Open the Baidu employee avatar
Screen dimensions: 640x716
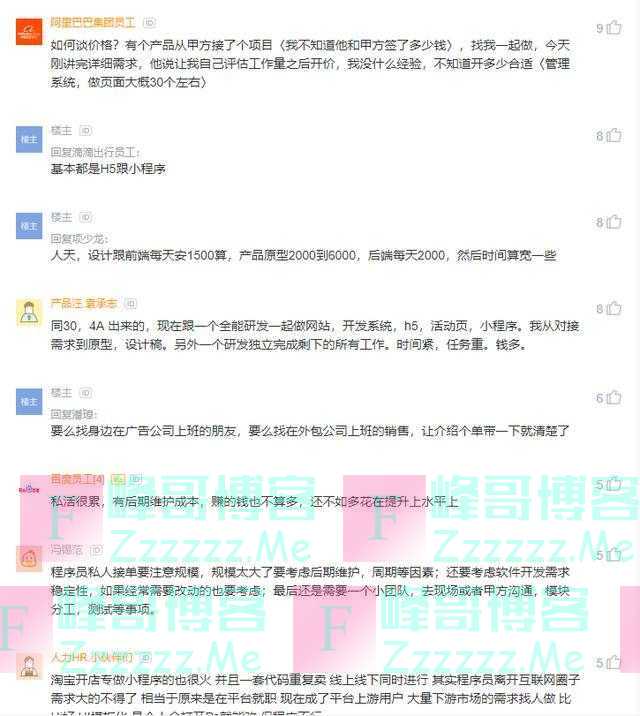(29, 490)
